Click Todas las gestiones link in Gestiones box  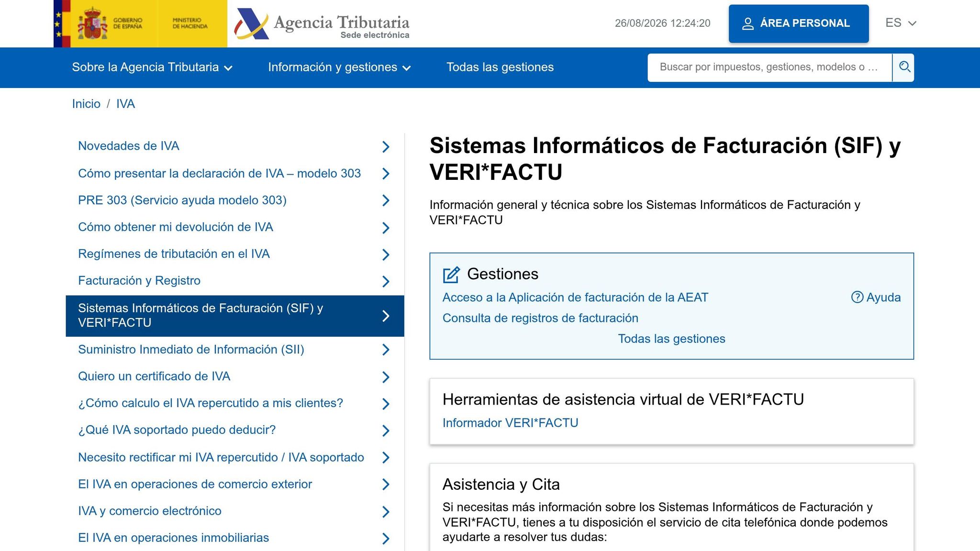pyautogui.click(x=671, y=339)
